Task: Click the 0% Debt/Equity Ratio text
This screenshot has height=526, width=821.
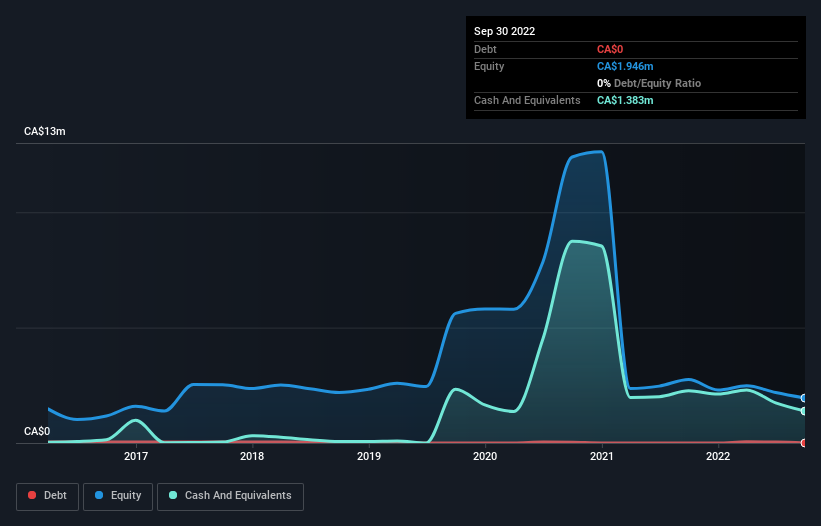Action: tap(649, 83)
